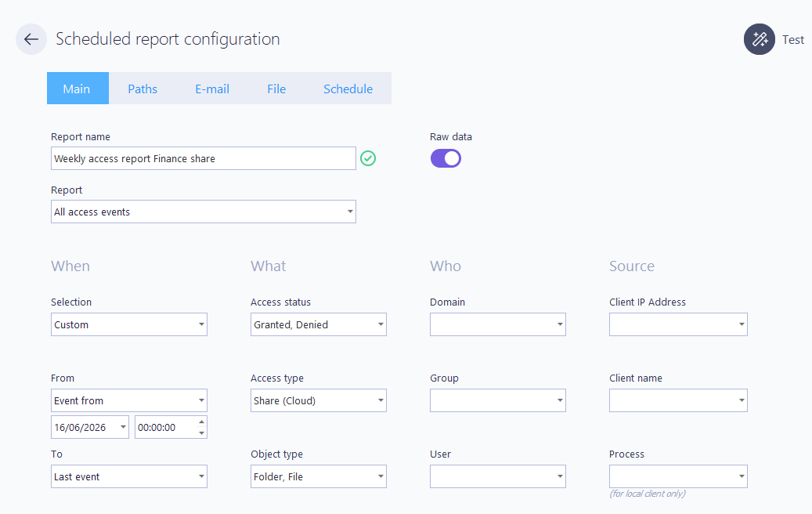Go back with the arrow button
Viewport: 812px width, 514px height.
click(x=31, y=39)
